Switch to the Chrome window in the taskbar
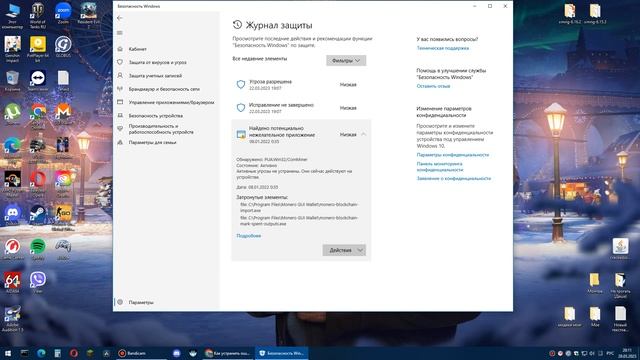 228,353
